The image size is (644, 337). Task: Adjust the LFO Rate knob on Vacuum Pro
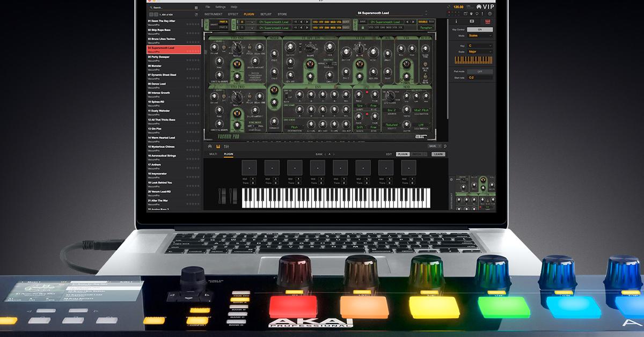(x=359, y=94)
